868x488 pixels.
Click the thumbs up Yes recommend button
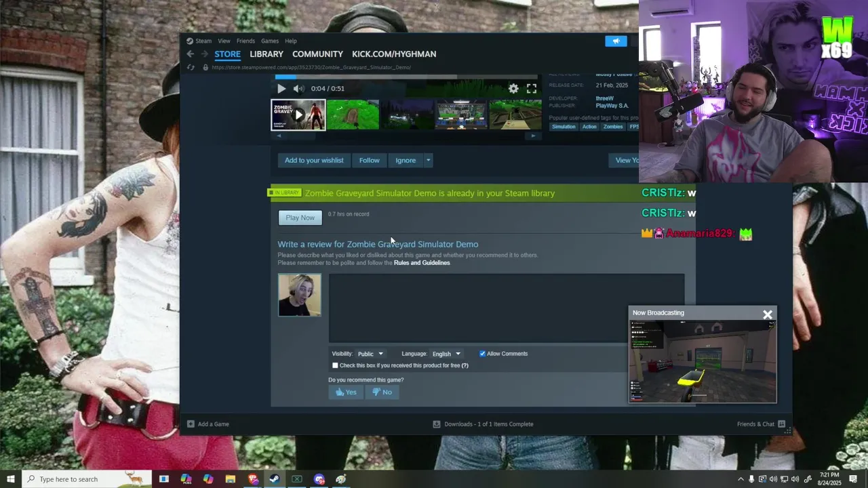point(346,392)
